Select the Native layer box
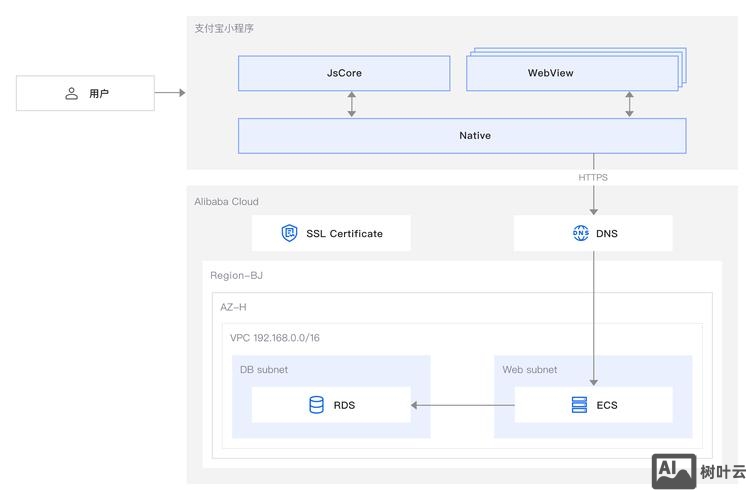The width and height of the screenshot is (754, 500). 461,135
